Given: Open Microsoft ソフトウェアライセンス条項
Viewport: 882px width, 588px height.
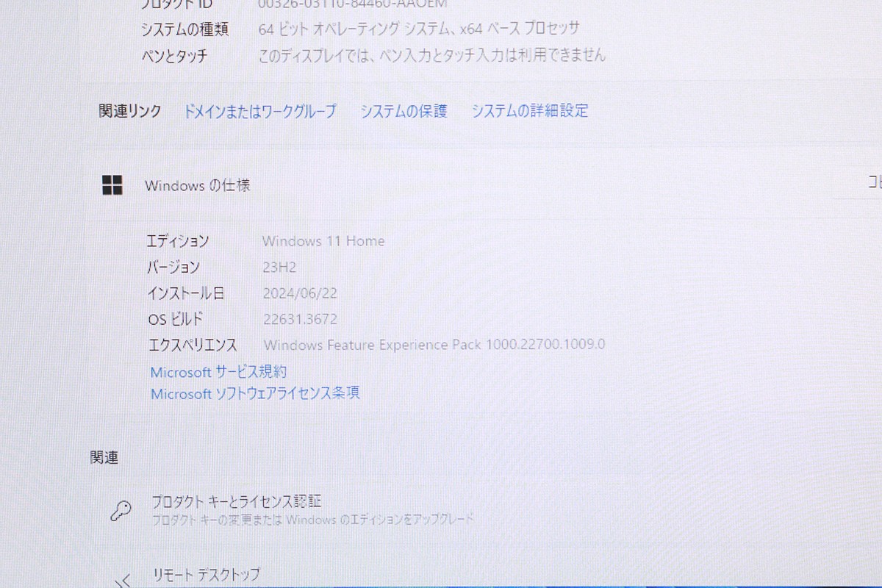Looking at the screenshot, I should coord(254,393).
